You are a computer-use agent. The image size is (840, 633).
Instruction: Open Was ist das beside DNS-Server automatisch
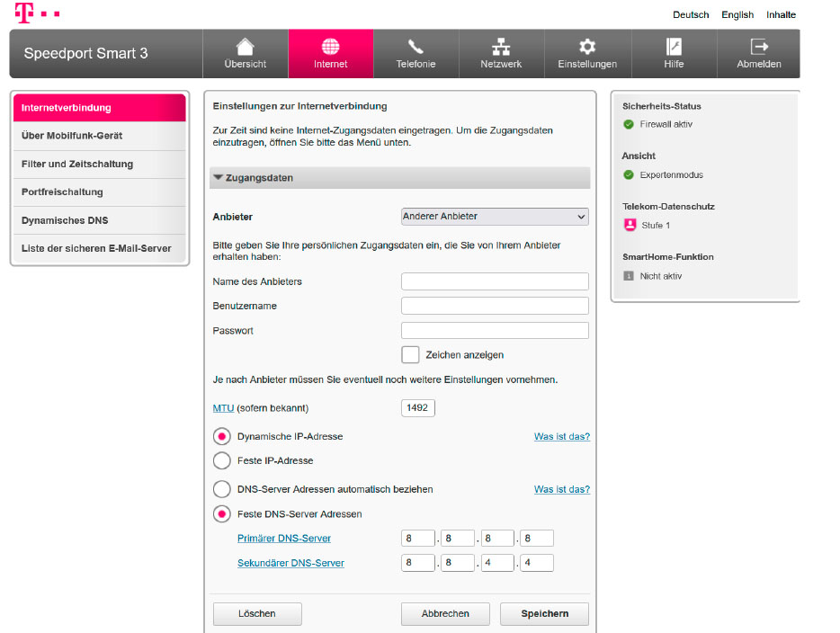coord(562,489)
